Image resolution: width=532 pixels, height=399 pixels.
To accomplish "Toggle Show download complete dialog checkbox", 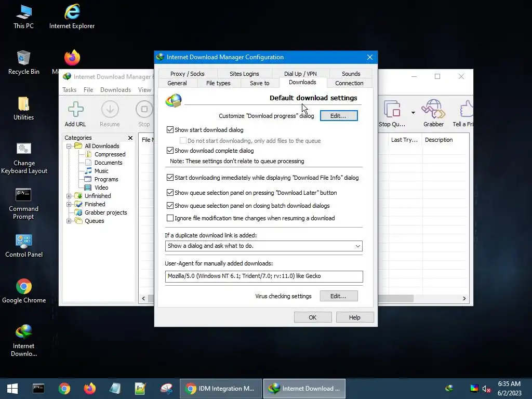I will tap(170, 150).
